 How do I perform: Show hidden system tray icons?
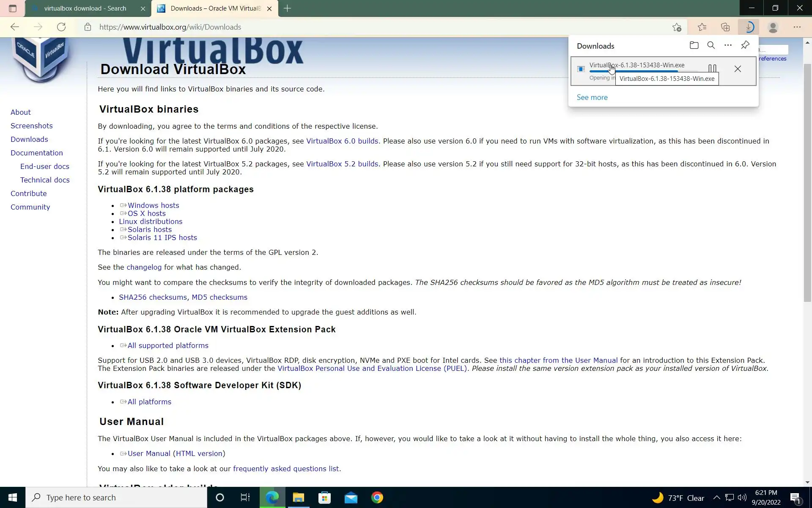716,497
